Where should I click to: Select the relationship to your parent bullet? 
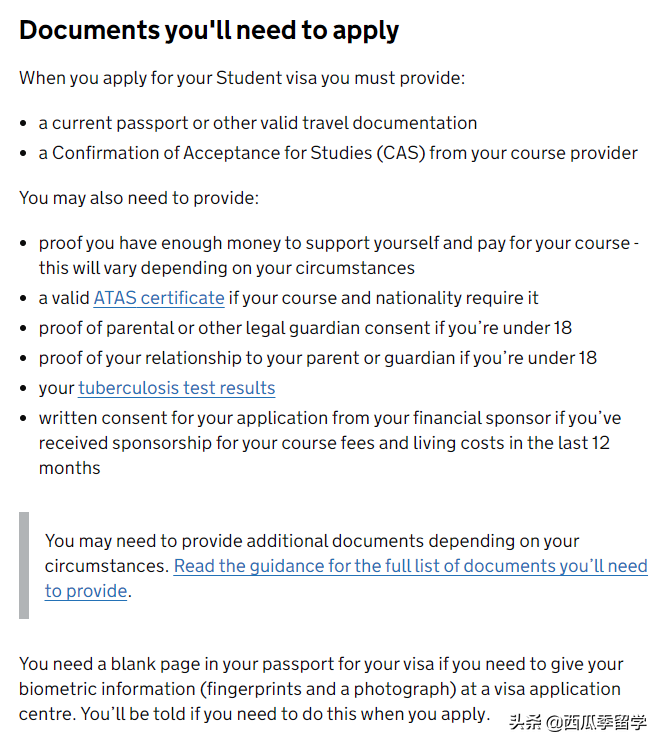[x=317, y=358]
